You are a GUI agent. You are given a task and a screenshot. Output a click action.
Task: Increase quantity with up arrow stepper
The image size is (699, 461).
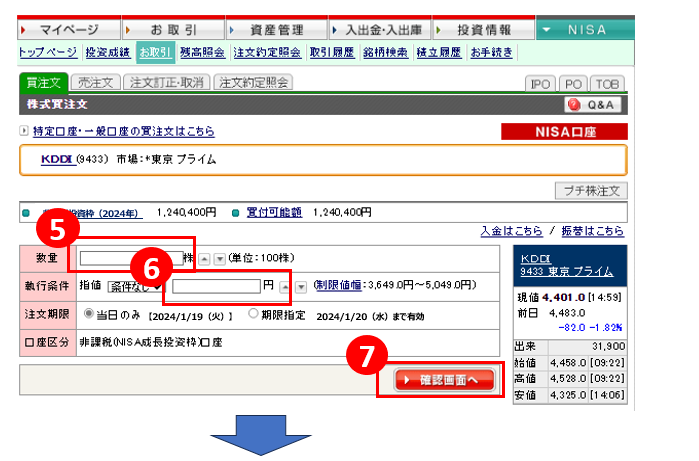[x=204, y=259]
